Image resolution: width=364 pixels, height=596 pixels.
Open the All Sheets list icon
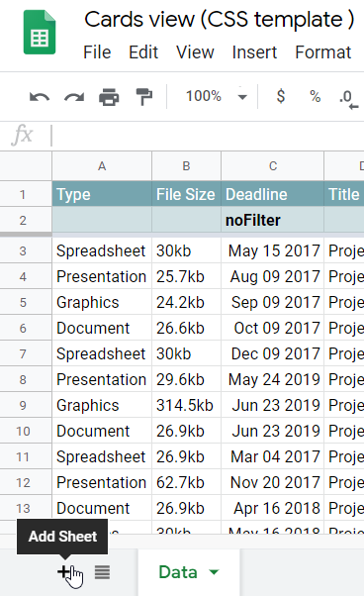[x=102, y=571]
